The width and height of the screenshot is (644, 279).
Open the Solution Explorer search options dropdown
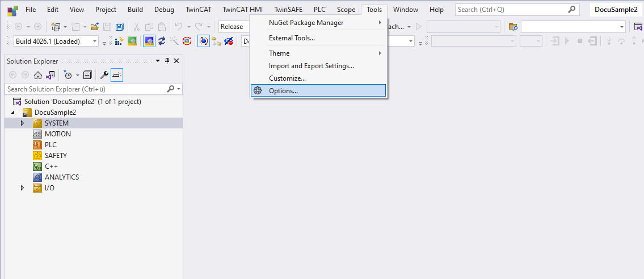(179, 89)
